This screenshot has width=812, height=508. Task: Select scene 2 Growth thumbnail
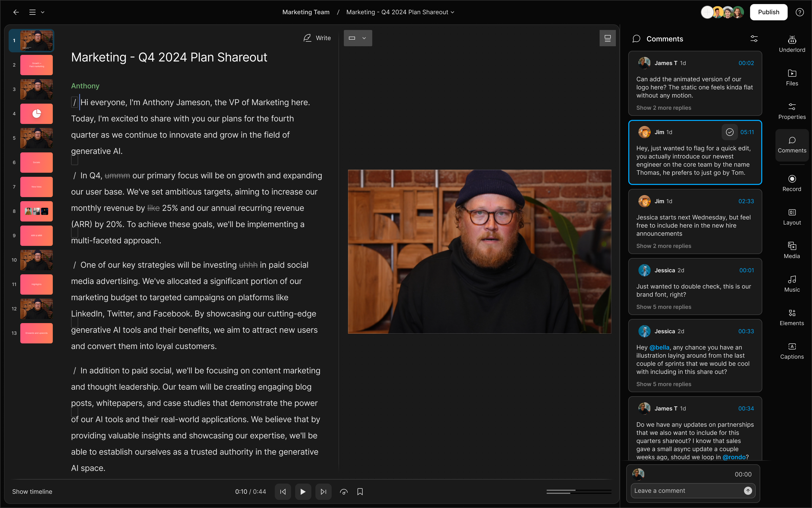point(36,65)
